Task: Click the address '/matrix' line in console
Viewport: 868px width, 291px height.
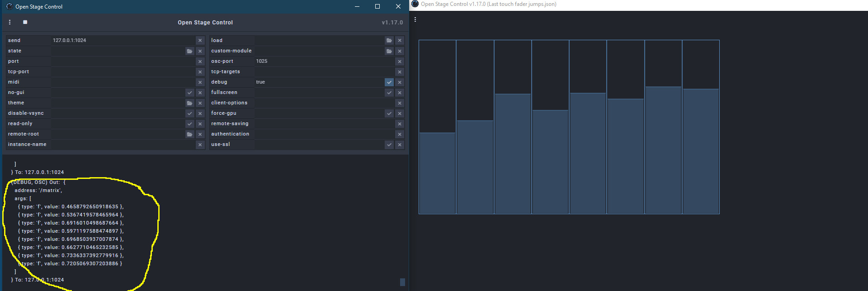Action: [x=38, y=190]
